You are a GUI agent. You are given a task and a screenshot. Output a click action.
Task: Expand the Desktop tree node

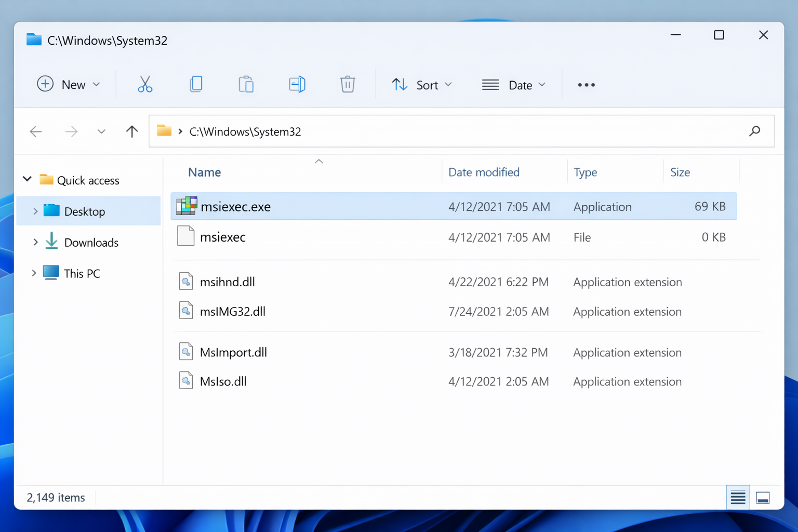(x=35, y=211)
